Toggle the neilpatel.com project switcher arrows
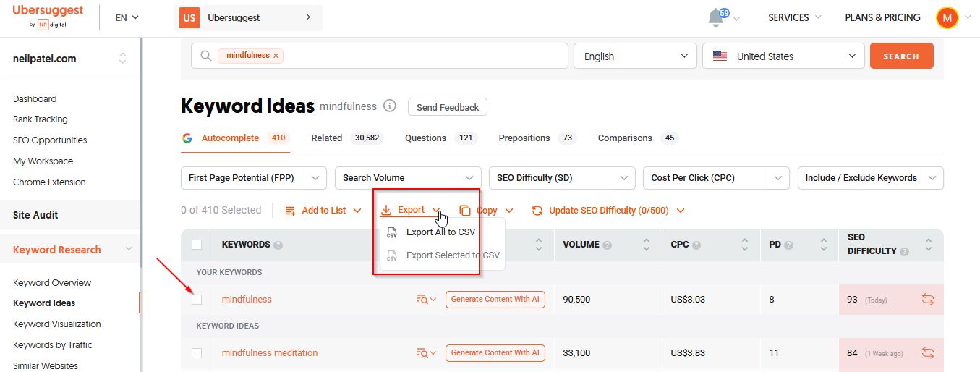The image size is (980, 372). (x=122, y=59)
